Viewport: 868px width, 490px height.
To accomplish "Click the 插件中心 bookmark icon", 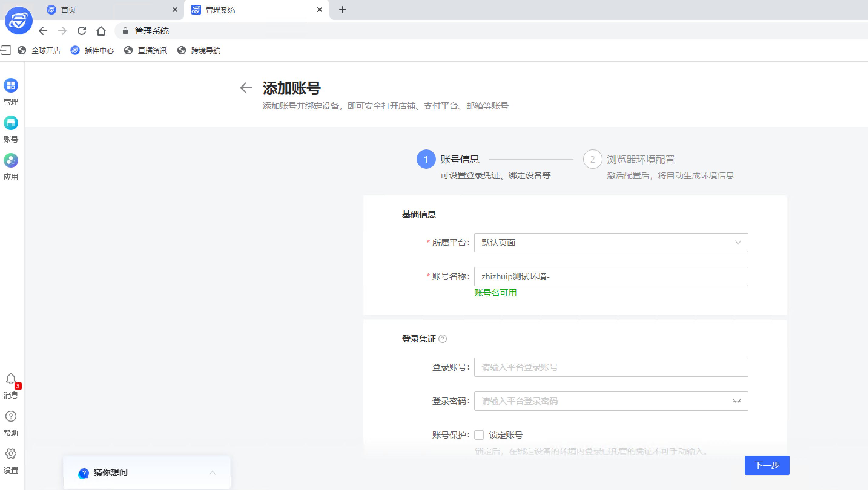I will tap(75, 51).
